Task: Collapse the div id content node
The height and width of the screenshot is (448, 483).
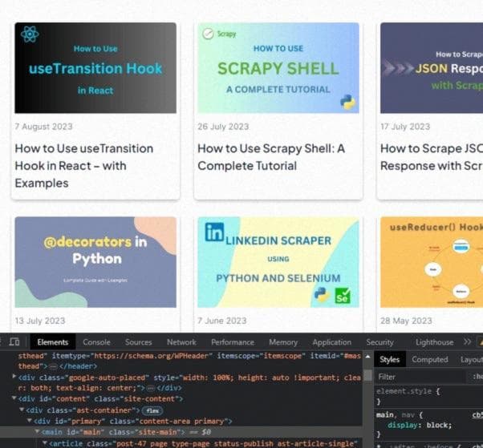Action: click(14, 398)
